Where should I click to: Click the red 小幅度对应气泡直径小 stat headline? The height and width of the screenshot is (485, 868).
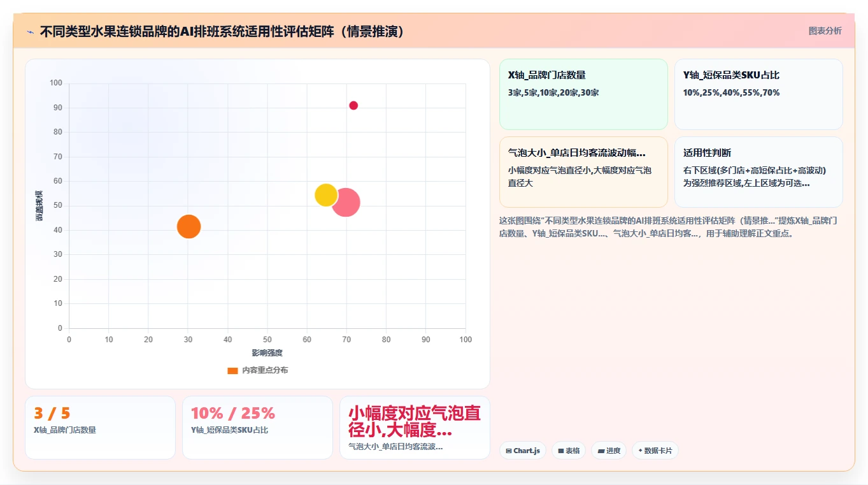[x=415, y=421]
